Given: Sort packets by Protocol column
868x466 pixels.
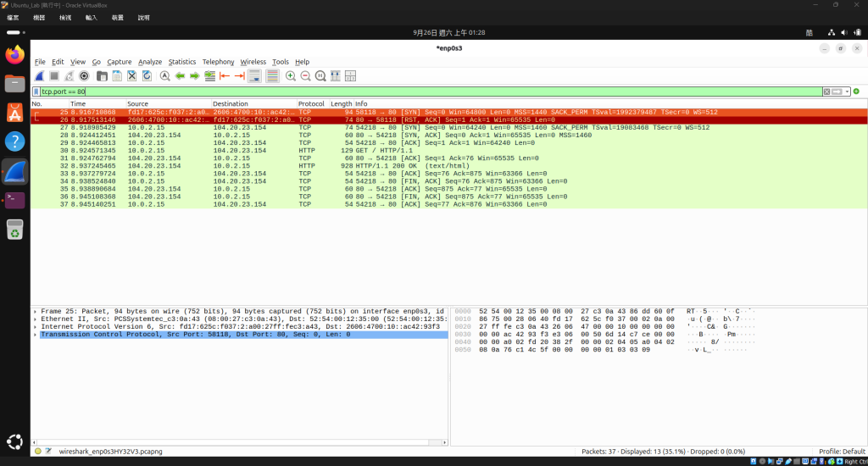Looking at the screenshot, I should (313, 103).
